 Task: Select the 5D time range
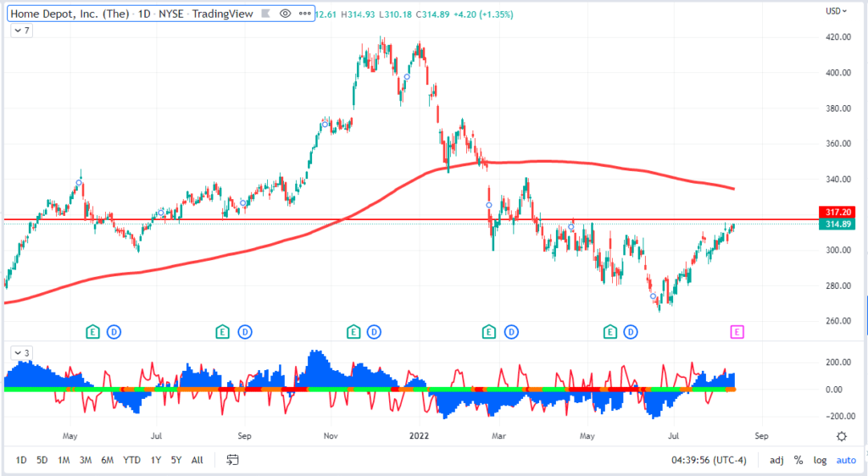point(42,460)
